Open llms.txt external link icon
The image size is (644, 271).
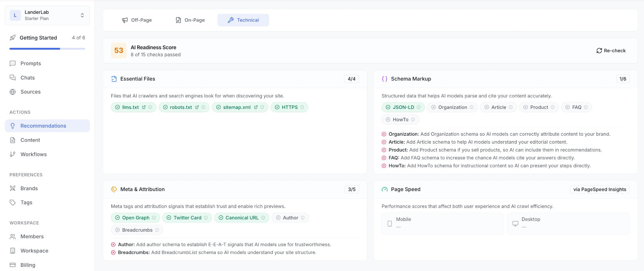144,107
